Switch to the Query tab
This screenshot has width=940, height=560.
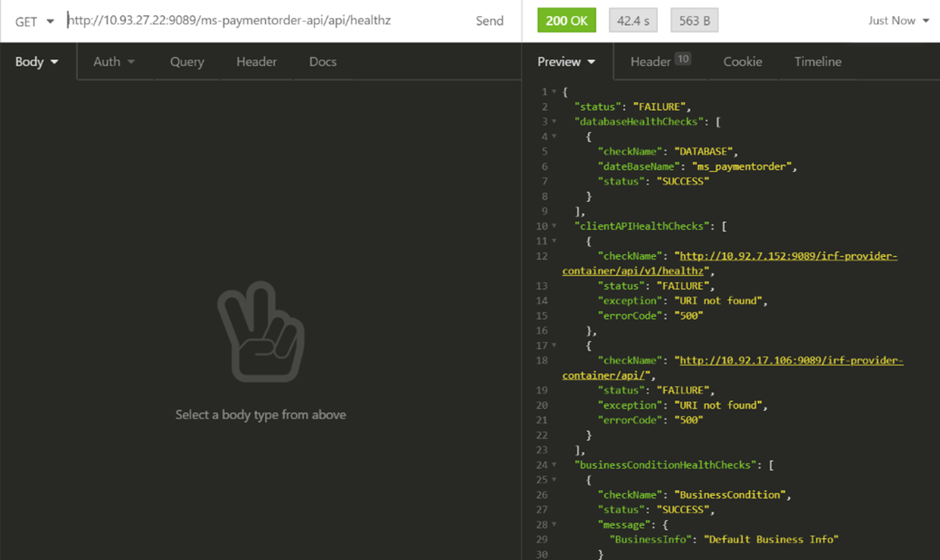click(x=187, y=62)
